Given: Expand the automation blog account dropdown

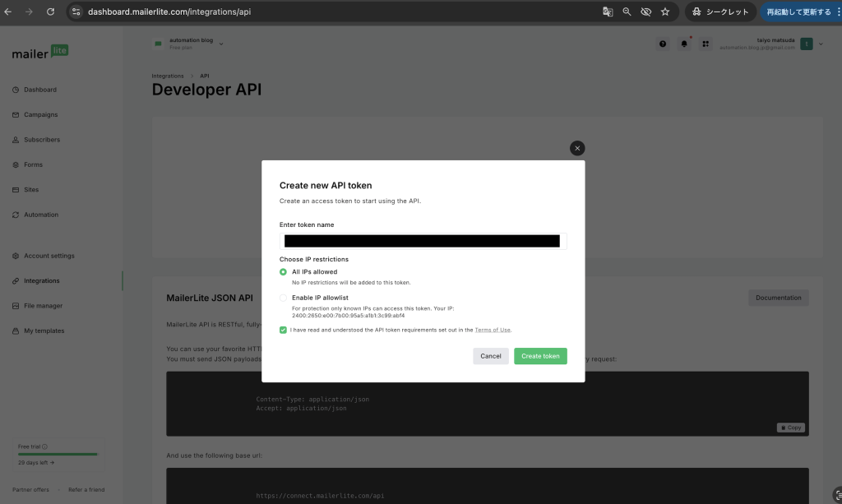Looking at the screenshot, I should coord(221,44).
